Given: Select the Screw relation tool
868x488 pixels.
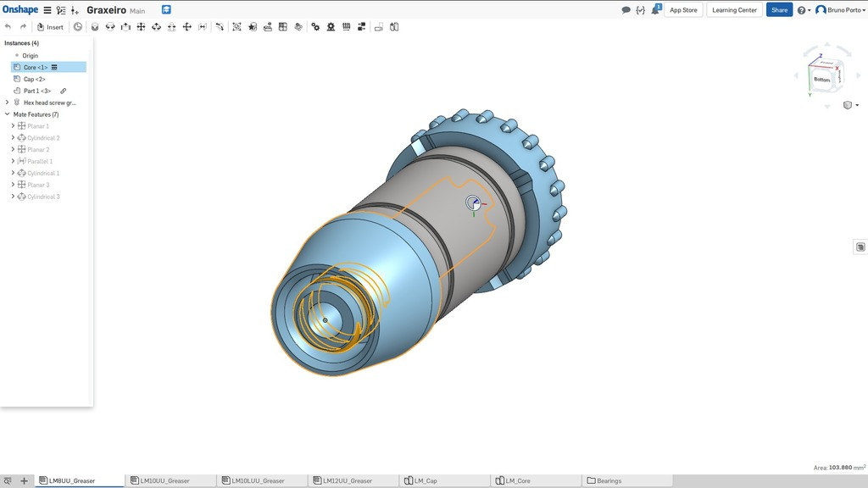Looking at the screenshot, I should coord(347,26).
